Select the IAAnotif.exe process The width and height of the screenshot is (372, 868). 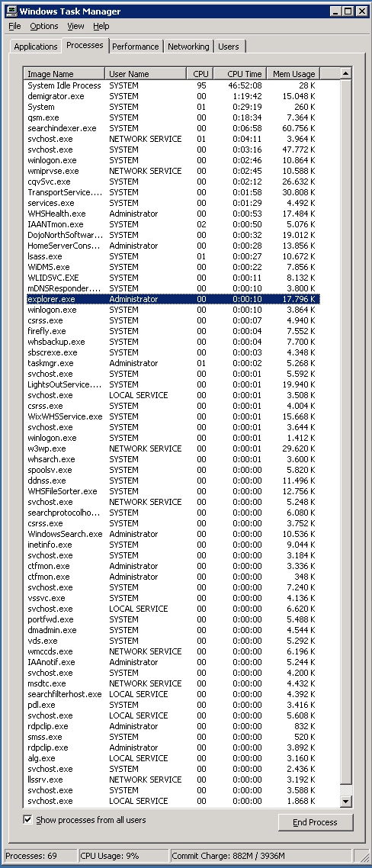[x=173, y=662]
